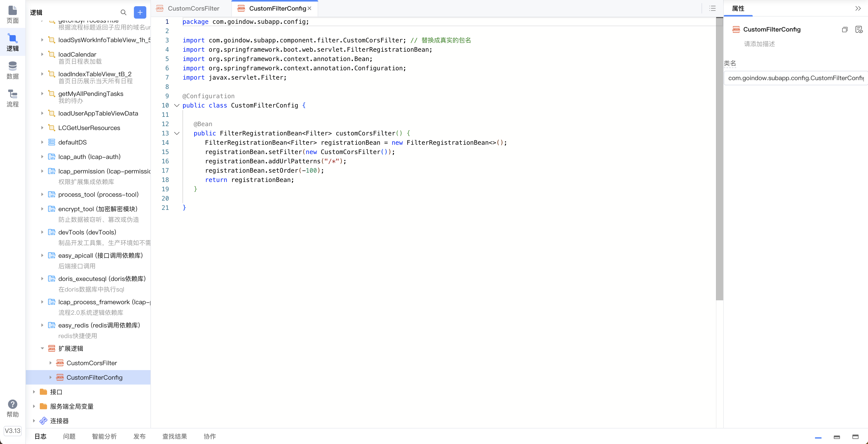Select CustomCorsFilter in the logic tree
This screenshot has height=444, width=868.
click(92, 363)
